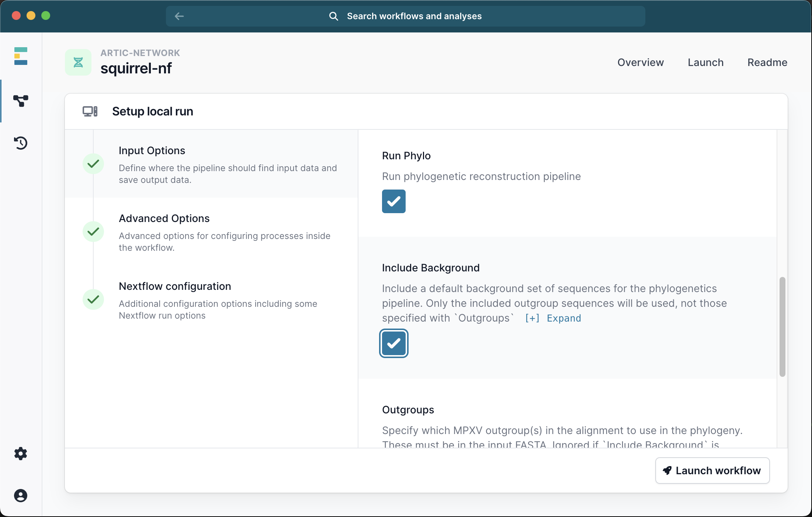Switch to the Readme tab

click(767, 62)
